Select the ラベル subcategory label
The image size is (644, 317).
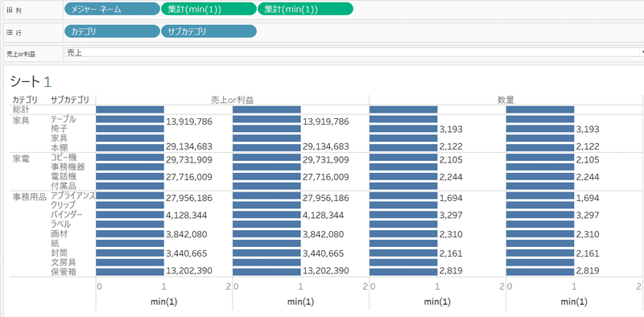point(60,224)
